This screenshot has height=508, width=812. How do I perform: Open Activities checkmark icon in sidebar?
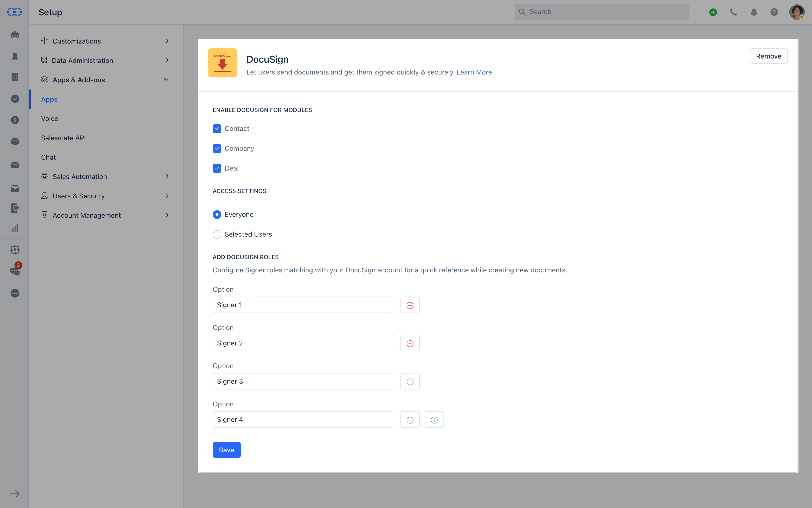coord(15,99)
